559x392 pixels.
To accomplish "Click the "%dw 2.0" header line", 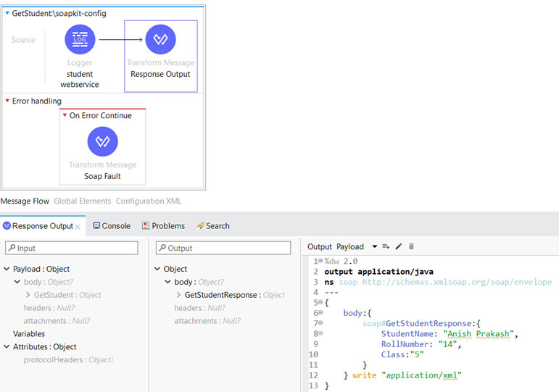I will pyautogui.click(x=341, y=262).
